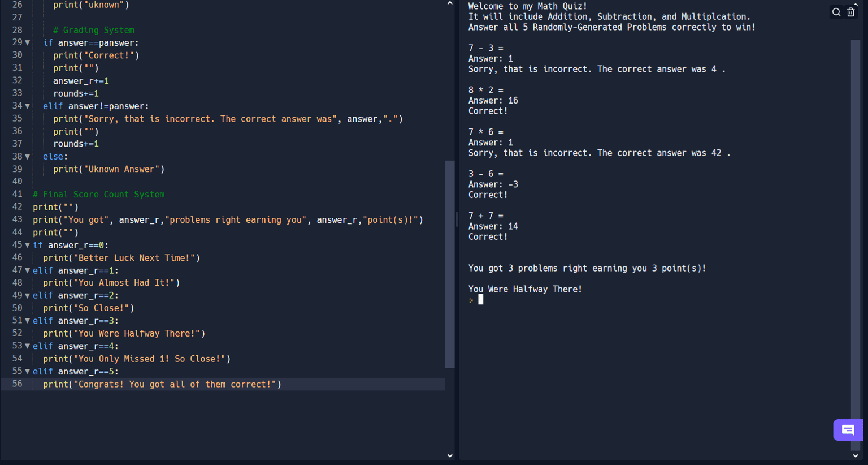Click line number 41 in gutter
Screen dimensions: 868x465
(x=18, y=194)
